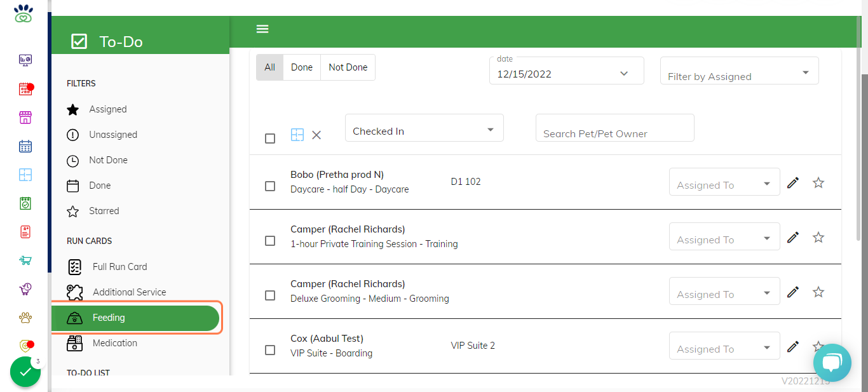The width and height of the screenshot is (868, 392).
Task: Open the Filter by Assigned dropdown
Action: coord(740,71)
